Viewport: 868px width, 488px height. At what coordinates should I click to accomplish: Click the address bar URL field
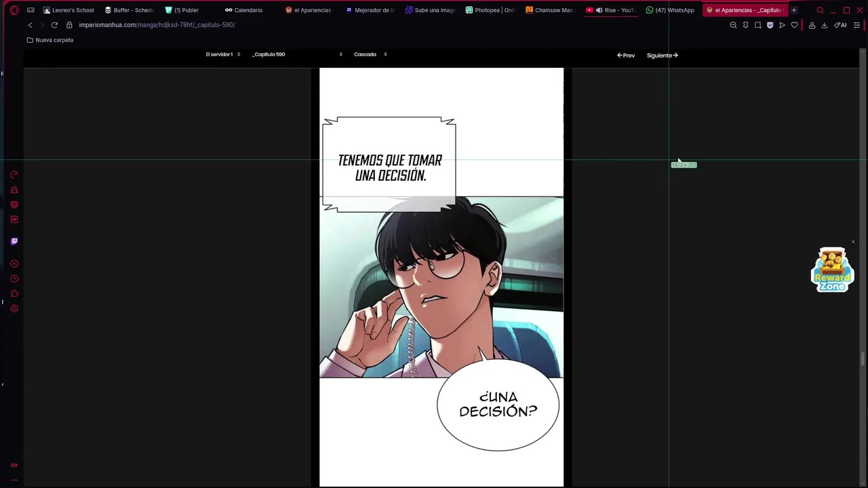coord(157,25)
